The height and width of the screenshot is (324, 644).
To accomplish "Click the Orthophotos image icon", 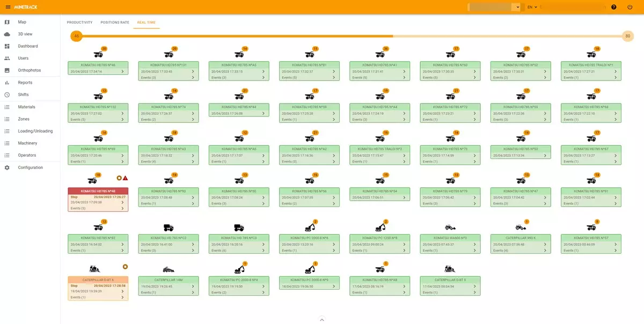I will tap(7, 70).
